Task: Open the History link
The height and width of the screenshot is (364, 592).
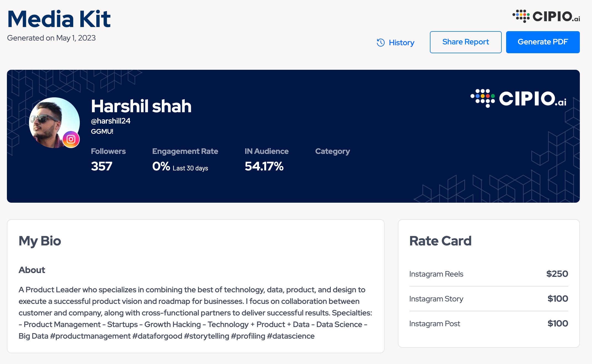Action: (401, 42)
